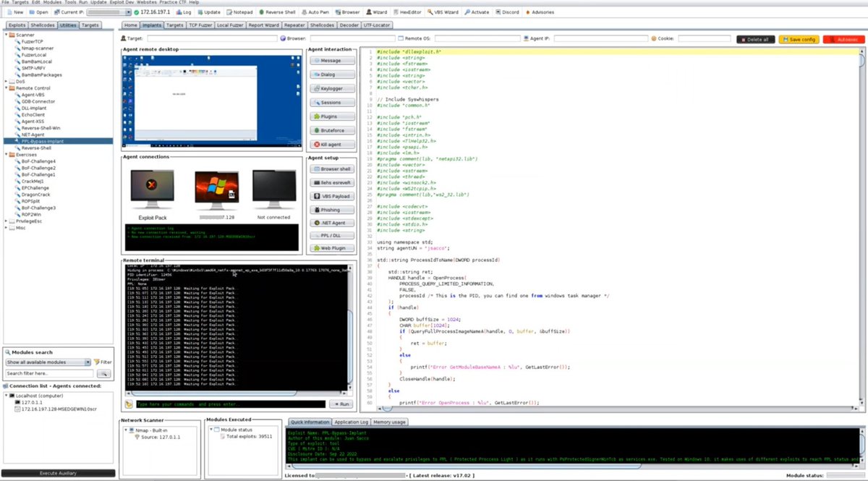
Task: Collapse the Localhost (computer) connection node
Action: pos(8,396)
